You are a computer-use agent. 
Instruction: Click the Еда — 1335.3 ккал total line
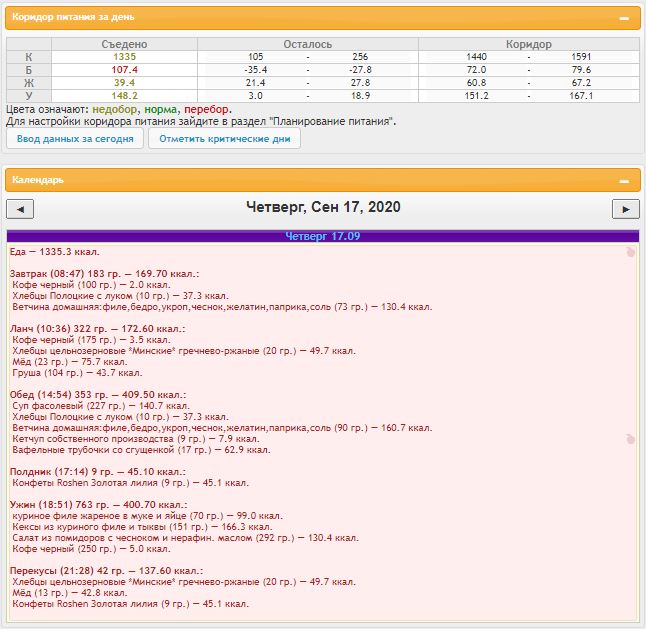(54, 252)
